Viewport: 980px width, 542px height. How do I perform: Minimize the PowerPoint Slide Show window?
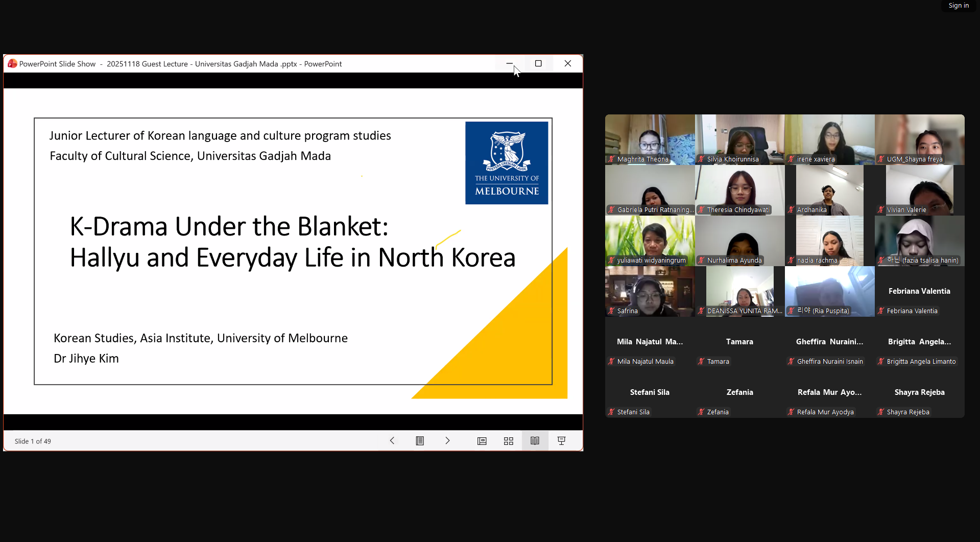[x=509, y=63]
